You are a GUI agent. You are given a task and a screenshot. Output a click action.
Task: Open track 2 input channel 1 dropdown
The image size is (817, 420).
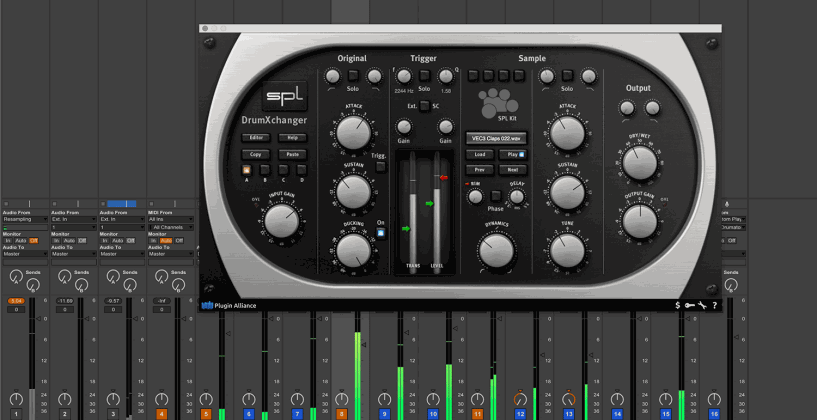point(73,228)
